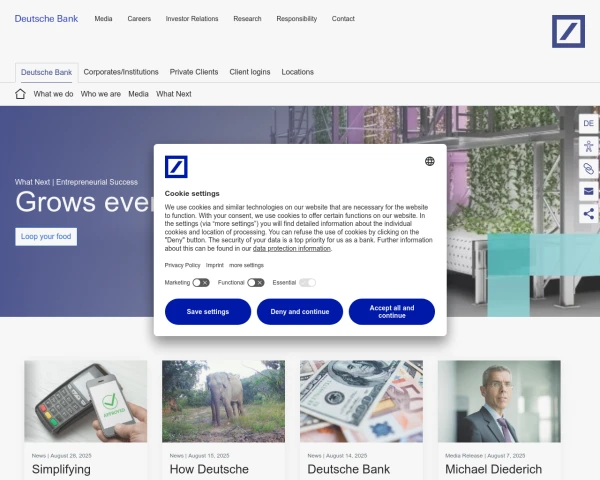Open the Responsibility header link
Viewport: 600px width, 480px height.
297,19
